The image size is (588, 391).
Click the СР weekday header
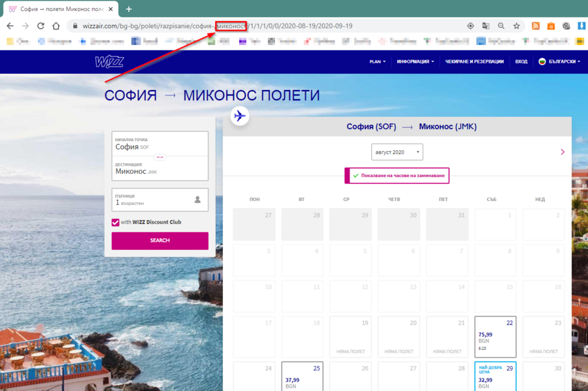click(346, 200)
